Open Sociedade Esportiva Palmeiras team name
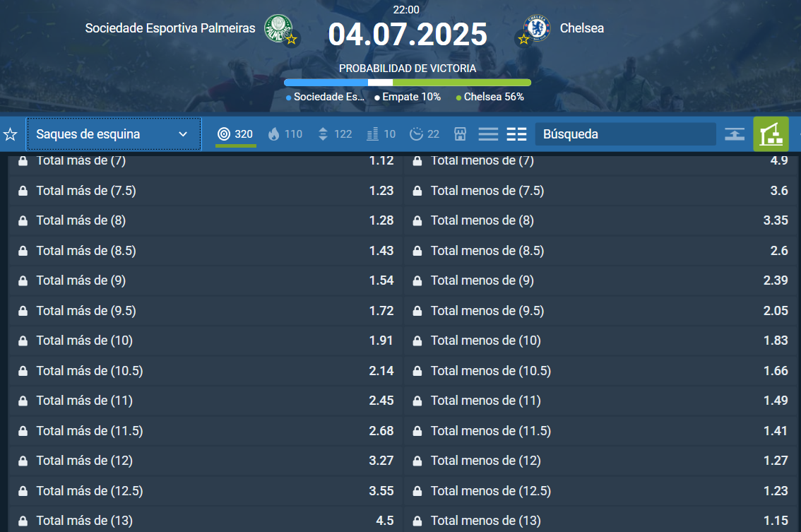 tap(170, 28)
